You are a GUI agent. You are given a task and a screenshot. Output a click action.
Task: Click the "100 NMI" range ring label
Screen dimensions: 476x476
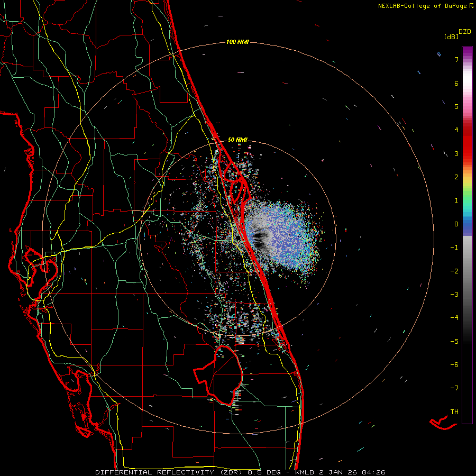tap(237, 42)
